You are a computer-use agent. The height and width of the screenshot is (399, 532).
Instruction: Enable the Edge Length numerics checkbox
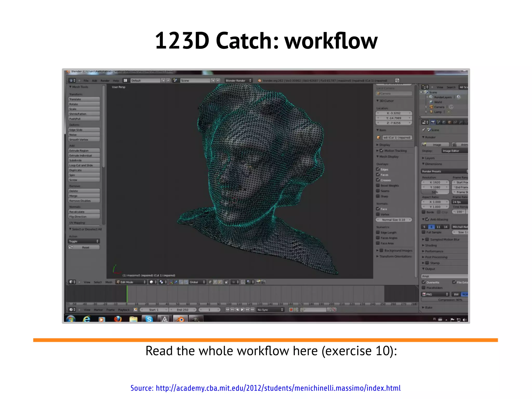tap(378, 232)
